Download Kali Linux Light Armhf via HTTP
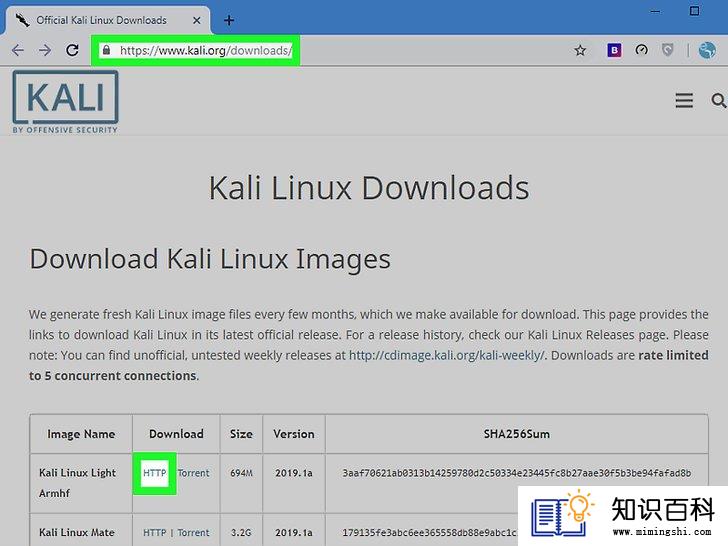728x546 pixels. point(155,473)
